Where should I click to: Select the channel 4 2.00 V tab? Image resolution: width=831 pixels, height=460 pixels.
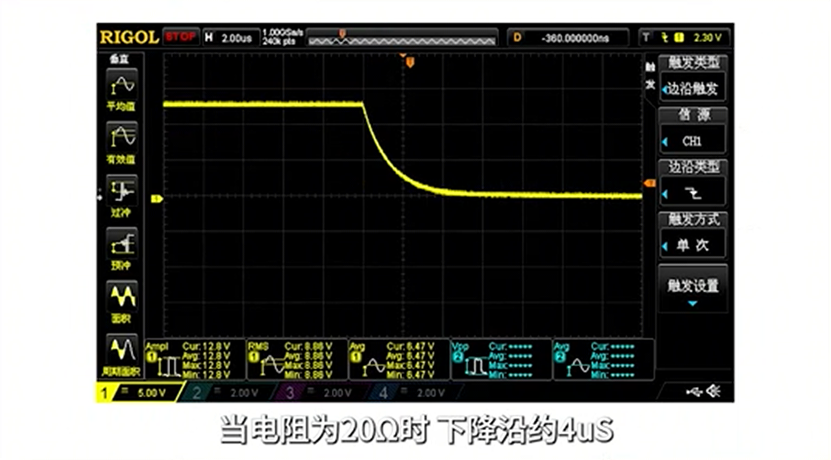pyautogui.click(x=417, y=393)
